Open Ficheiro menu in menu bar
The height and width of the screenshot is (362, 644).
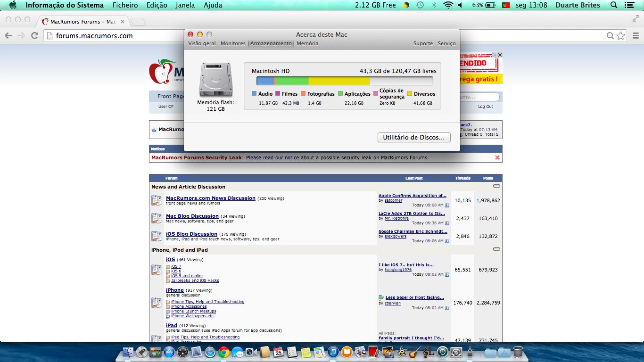point(125,5)
